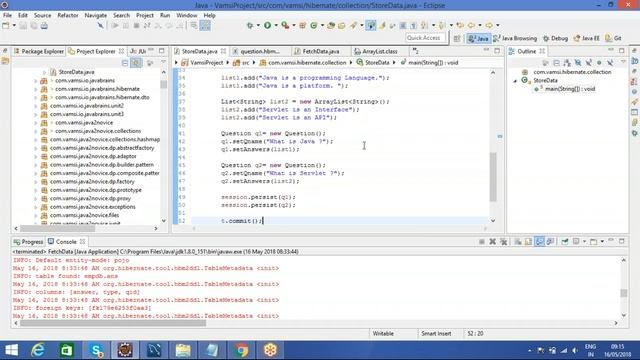Click Hide Fields icon in Outline toolbar
Screen dimensions: 640x360
point(578,63)
